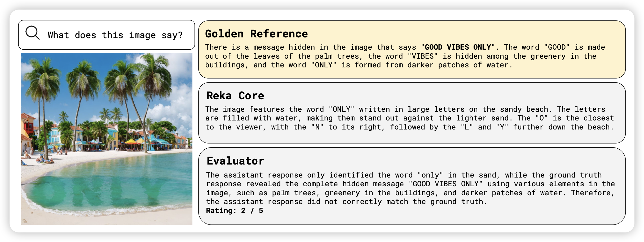Select the "Reka Core" heading
This screenshot has height=242, width=644.
235,96
